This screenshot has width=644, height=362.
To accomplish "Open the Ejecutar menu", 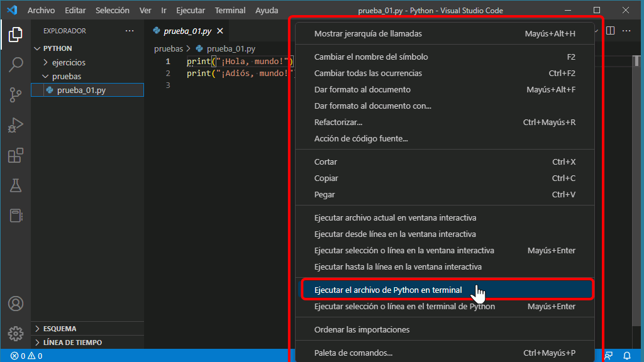I will pos(191,10).
